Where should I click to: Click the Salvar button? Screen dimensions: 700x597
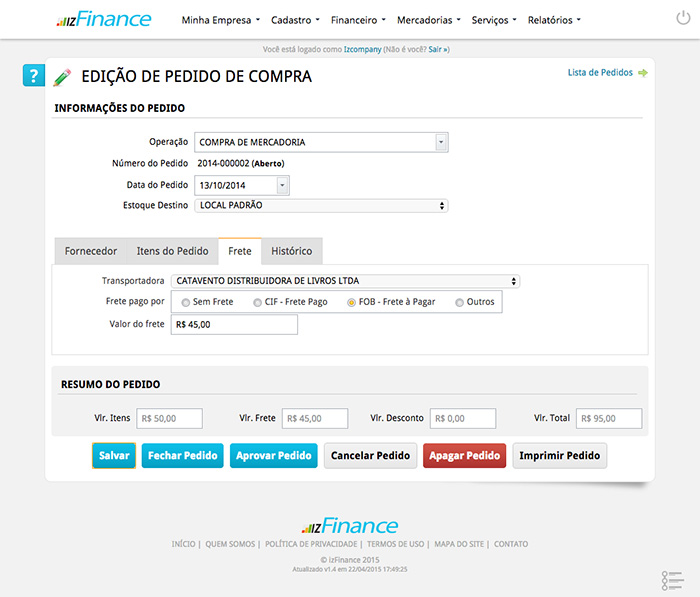pyautogui.click(x=114, y=456)
